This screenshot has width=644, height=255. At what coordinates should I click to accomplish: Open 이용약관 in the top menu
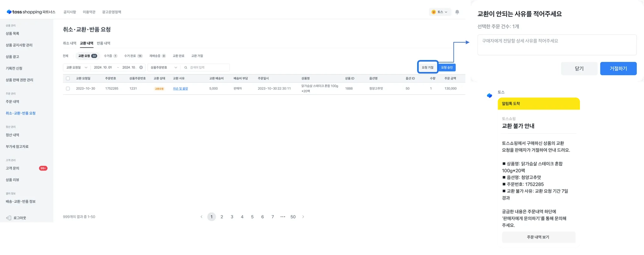point(89,12)
